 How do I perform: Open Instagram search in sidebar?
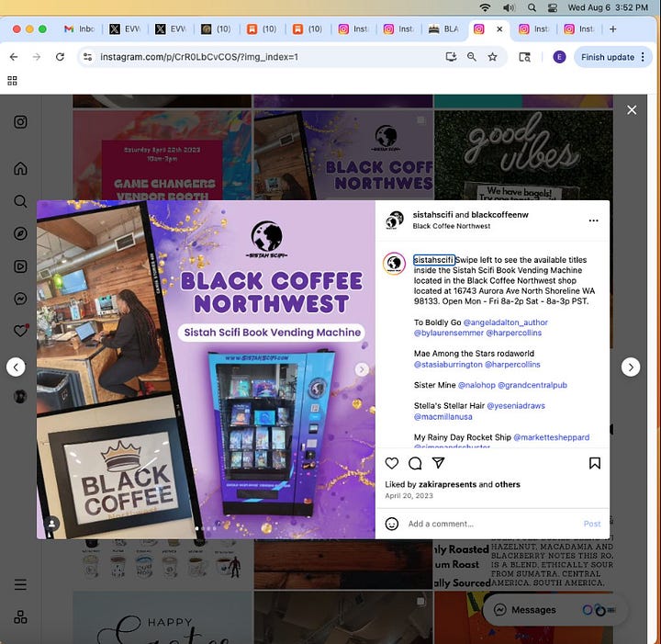(20, 201)
